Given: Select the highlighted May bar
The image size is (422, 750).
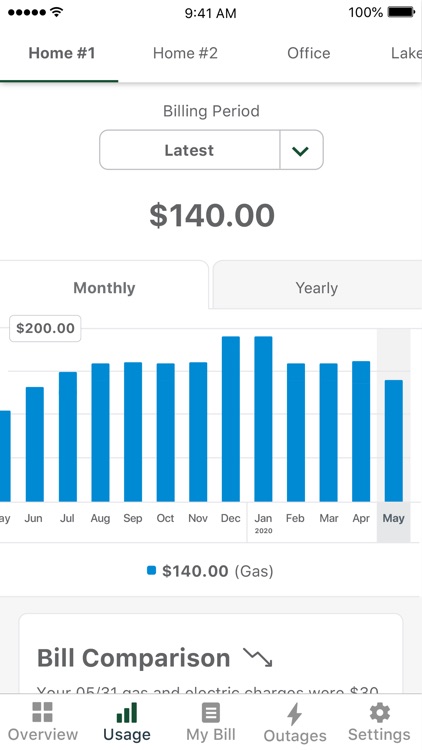Looking at the screenshot, I should (393, 441).
